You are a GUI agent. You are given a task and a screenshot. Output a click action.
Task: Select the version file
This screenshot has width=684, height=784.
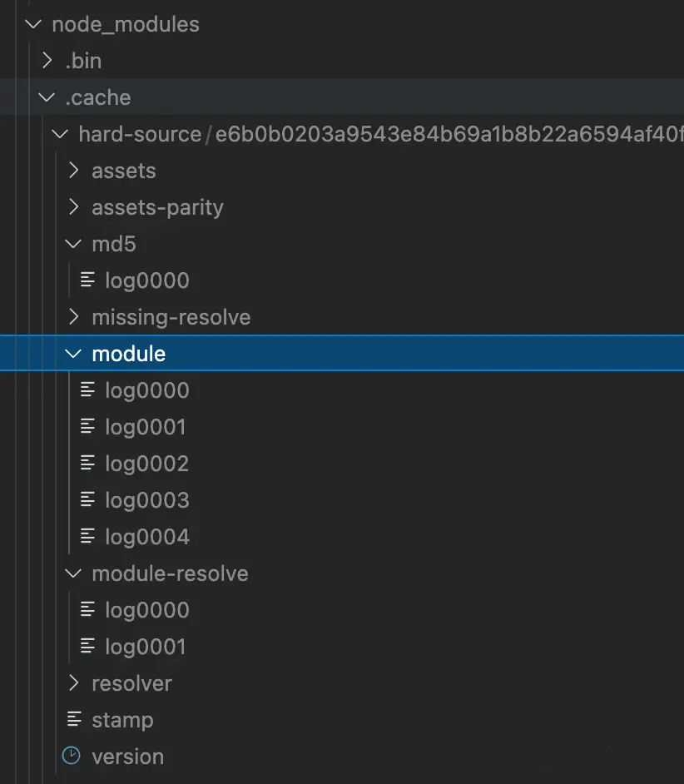pyautogui.click(x=127, y=756)
